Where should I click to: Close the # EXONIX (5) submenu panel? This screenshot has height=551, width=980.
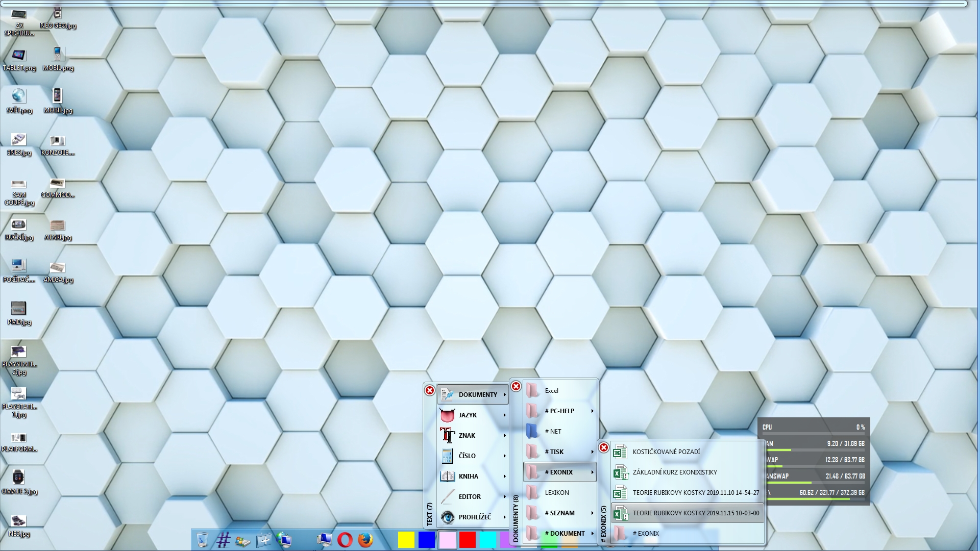click(x=604, y=447)
